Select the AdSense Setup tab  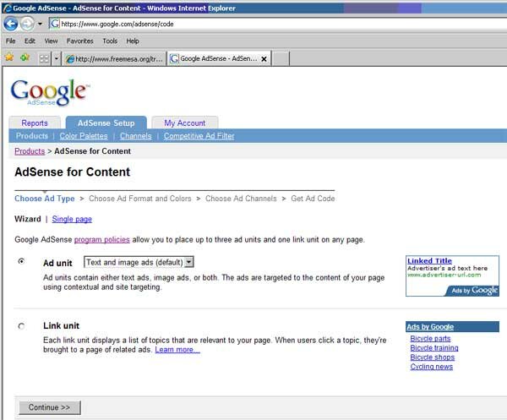[x=106, y=123]
